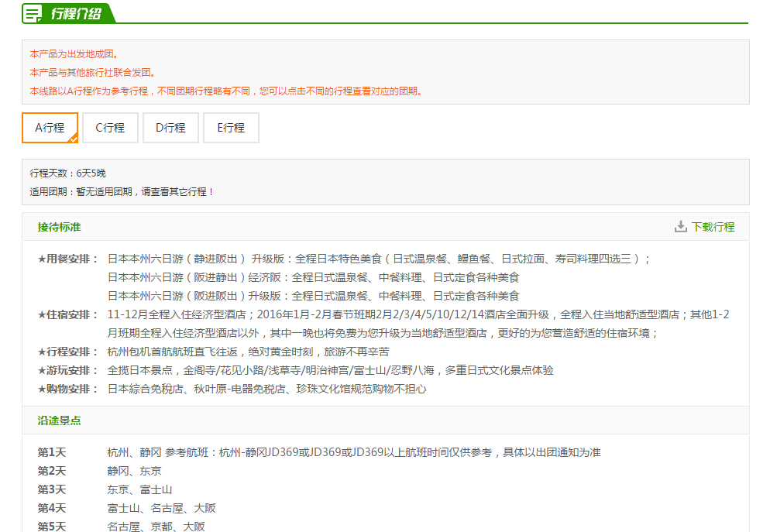770x532 pixels.
Task: Click the 行程天数 6天5晚 info line
Action: (x=68, y=173)
